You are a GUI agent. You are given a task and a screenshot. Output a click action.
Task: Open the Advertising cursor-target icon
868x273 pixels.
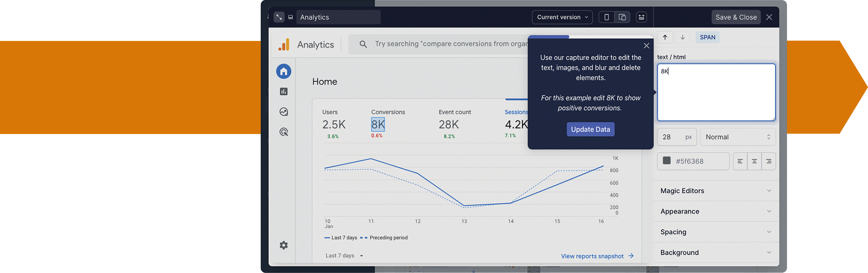(283, 132)
